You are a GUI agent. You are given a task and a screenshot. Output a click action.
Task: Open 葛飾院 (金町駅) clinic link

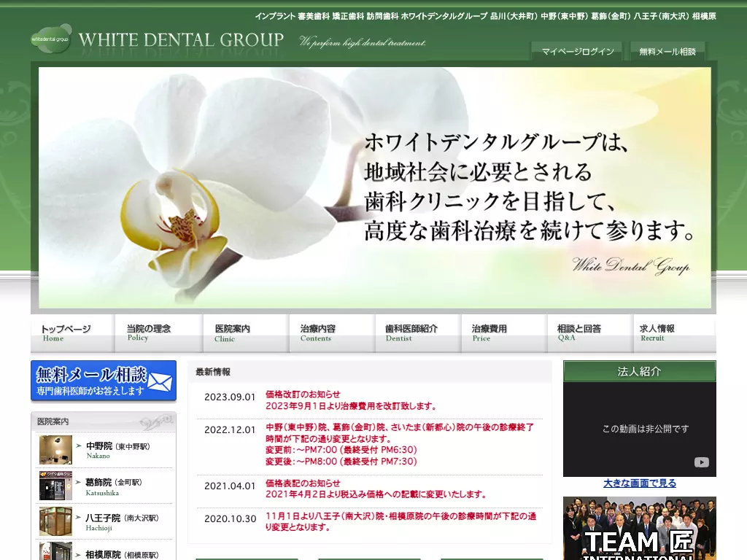(x=114, y=486)
